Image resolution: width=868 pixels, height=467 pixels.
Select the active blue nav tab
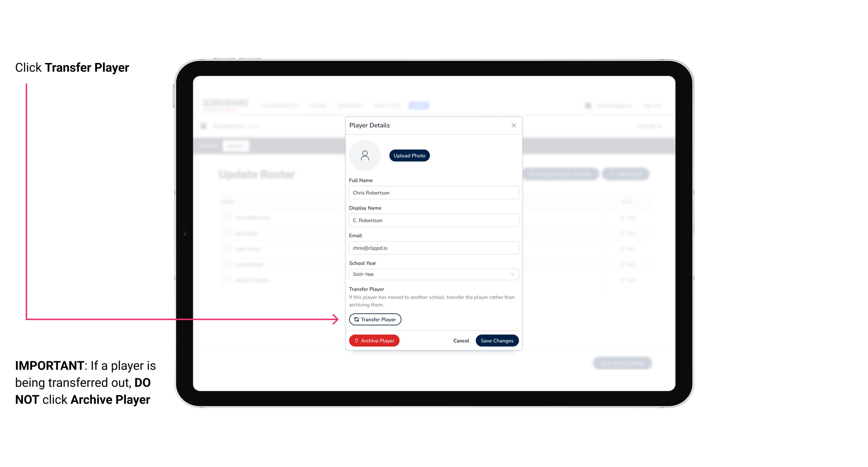click(x=419, y=105)
